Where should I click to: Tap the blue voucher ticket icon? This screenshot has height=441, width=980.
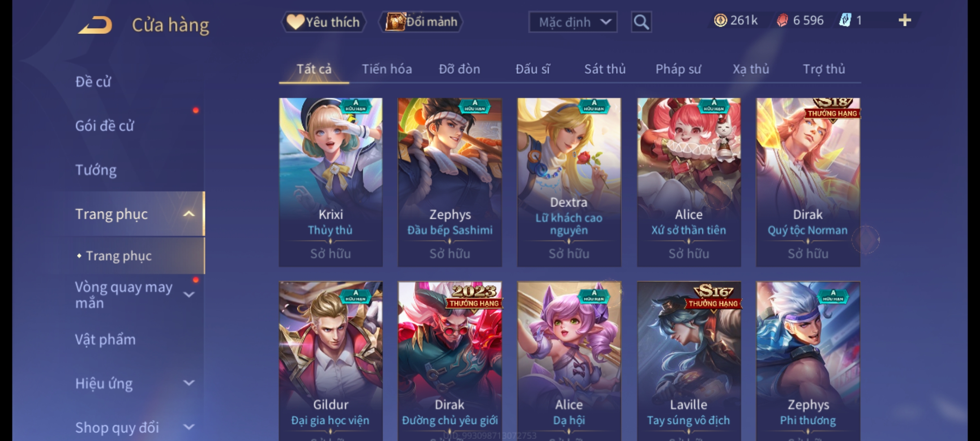[x=845, y=20]
